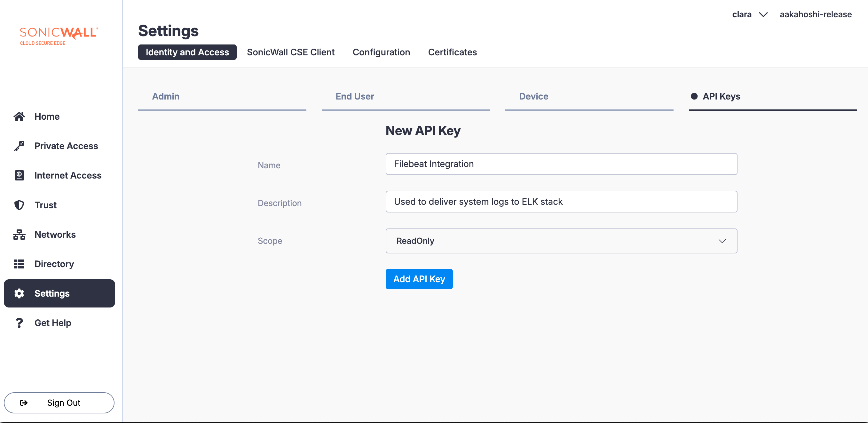868x423 pixels.
Task: Click the Get Help question mark icon
Action: pos(19,323)
